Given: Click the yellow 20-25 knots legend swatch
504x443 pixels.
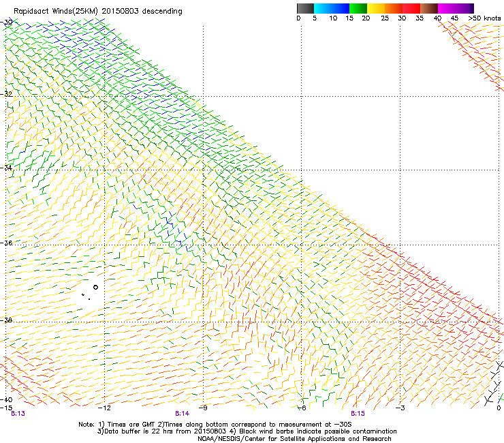Looking at the screenshot, I should pyautogui.click(x=376, y=8).
